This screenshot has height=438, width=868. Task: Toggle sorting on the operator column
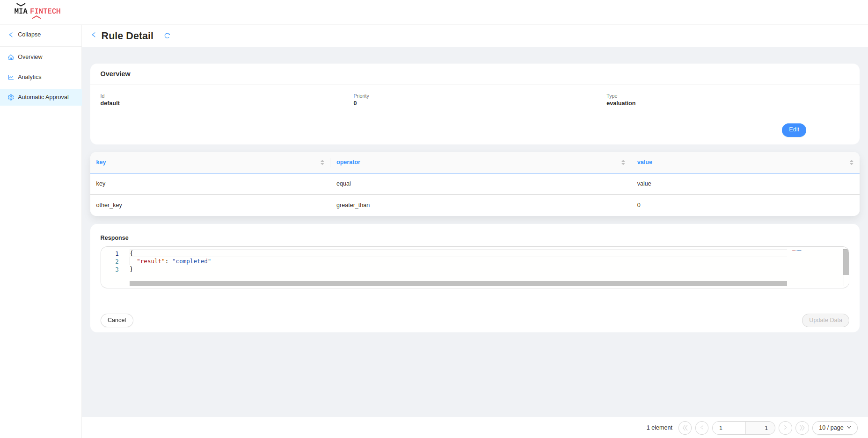[623, 162]
